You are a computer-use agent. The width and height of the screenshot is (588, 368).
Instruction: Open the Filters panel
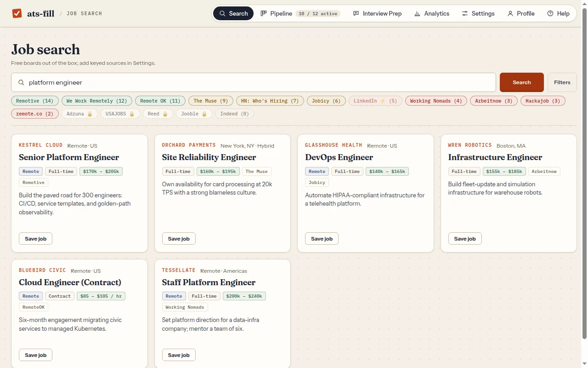point(562,83)
